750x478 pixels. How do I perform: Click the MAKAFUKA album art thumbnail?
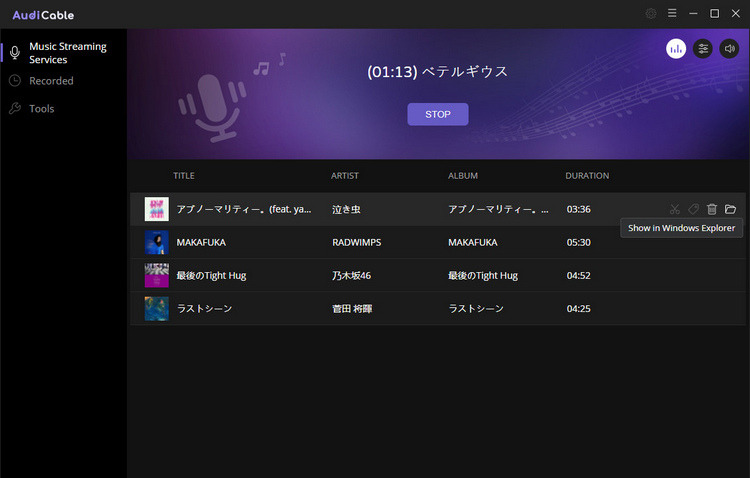157,242
